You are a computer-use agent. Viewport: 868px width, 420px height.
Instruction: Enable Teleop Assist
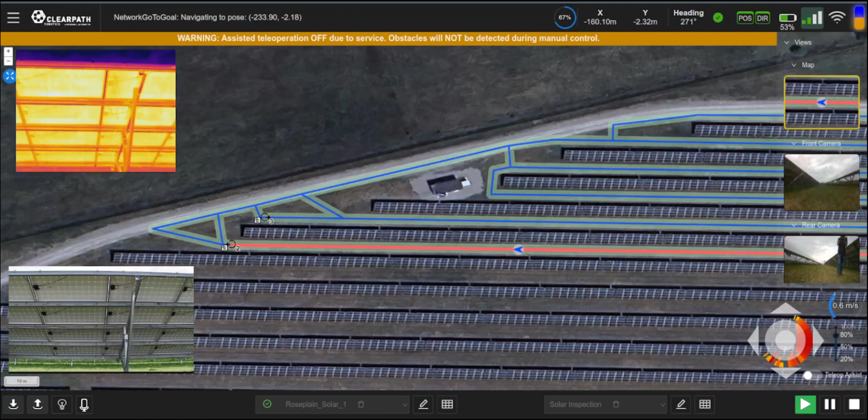(x=808, y=374)
